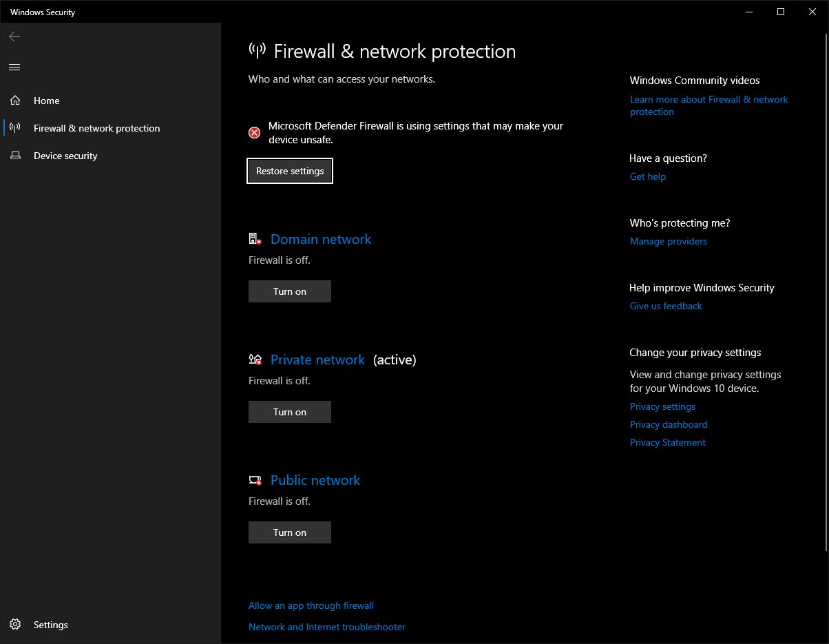This screenshot has width=829, height=644.
Task: Click the antenna icon beside page title
Action: pyautogui.click(x=258, y=51)
